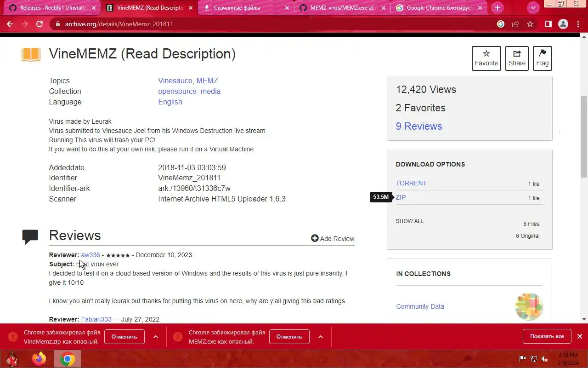Download the ZIP file link

401,197
